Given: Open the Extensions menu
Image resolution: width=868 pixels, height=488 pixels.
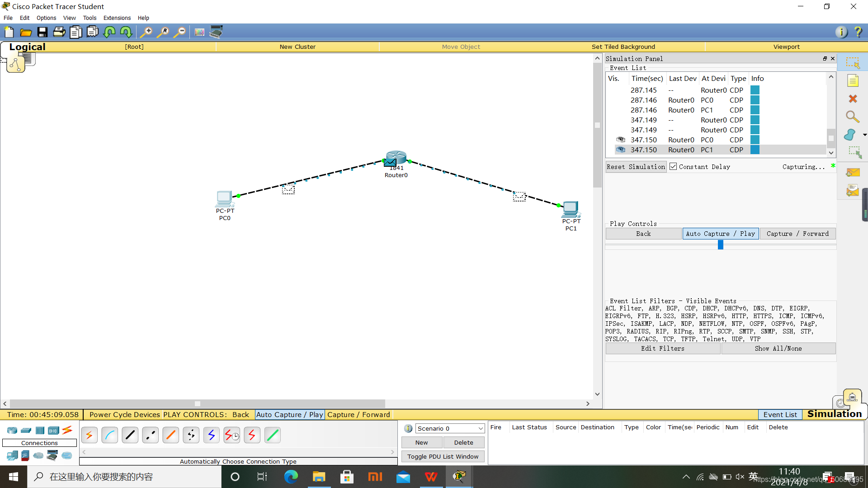Looking at the screenshot, I should pos(117,18).
